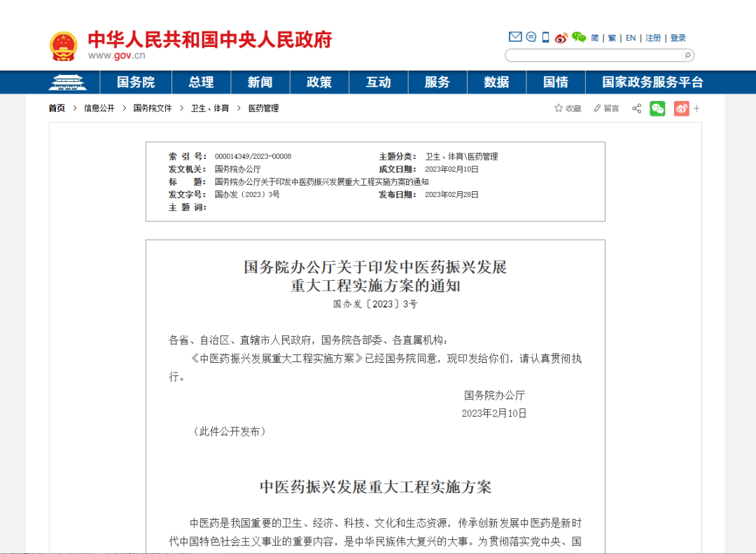Viewport: 756px width, 554px height.
Task: Click the search magnifier icon
Action: pos(687,55)
